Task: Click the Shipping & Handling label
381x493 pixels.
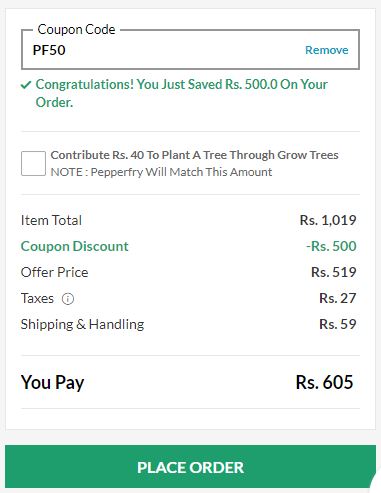Action: [x=83, y=324]
